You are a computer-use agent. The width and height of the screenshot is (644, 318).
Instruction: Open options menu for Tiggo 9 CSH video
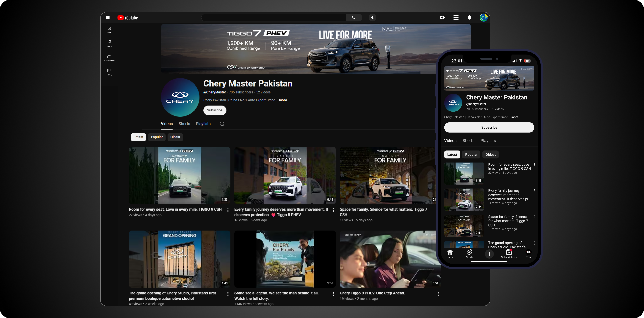click(x=228, y=210)
